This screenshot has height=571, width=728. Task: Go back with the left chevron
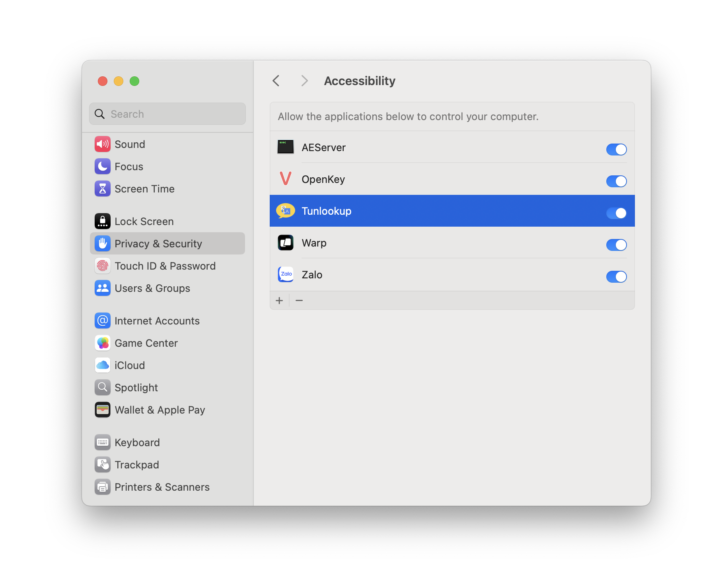[x=276, y=81]
